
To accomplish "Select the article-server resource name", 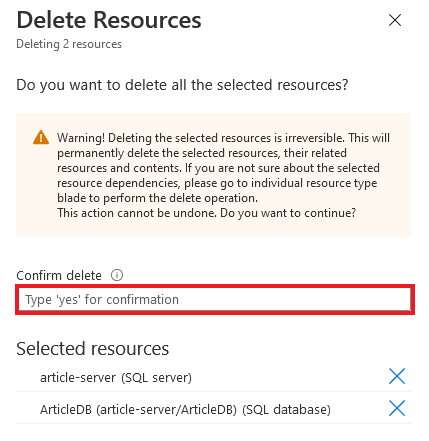I will click(78, 378).
